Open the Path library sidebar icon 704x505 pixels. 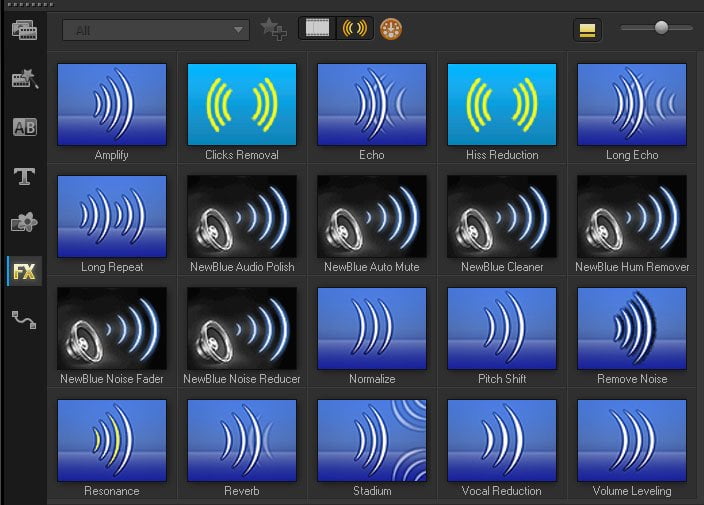tap(24, 320)
